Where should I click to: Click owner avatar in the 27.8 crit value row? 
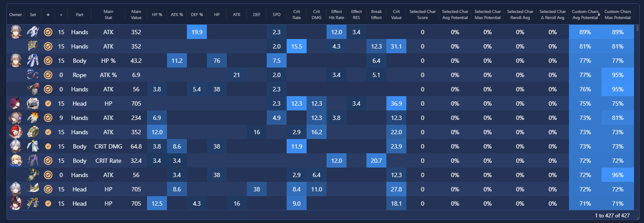coord(16,189)
